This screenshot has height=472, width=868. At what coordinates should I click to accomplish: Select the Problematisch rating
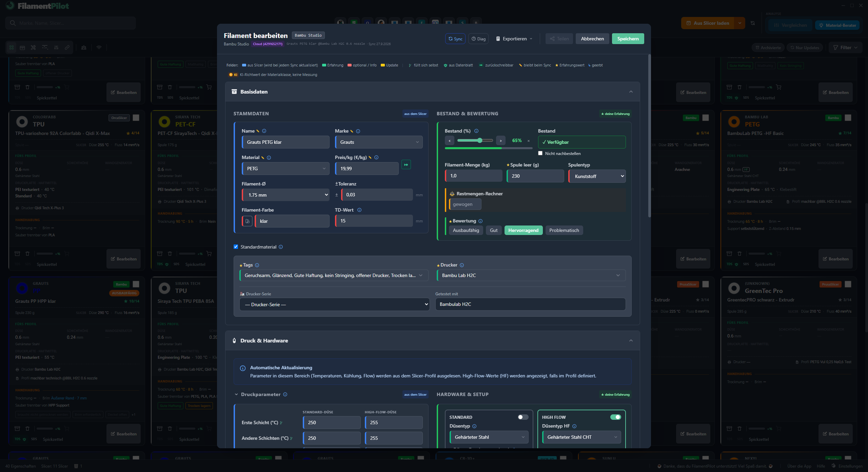tap(564, 230)
